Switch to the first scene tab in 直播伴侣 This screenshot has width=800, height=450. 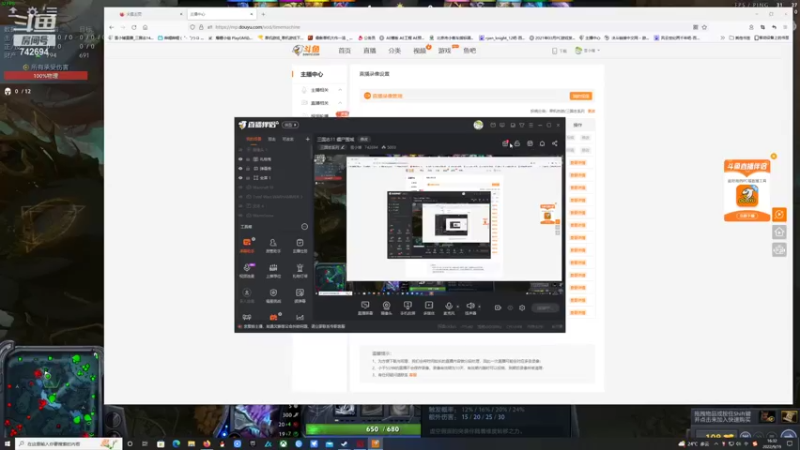coord(254,139)
